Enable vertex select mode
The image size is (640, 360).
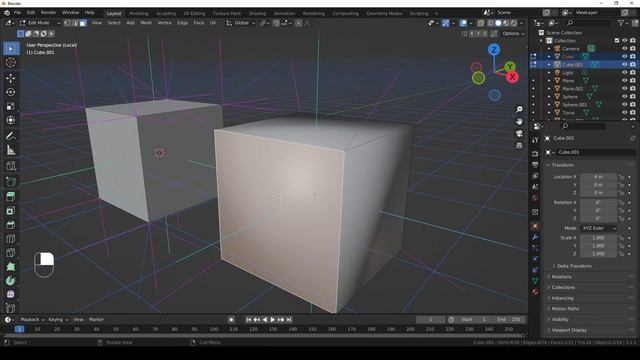click(x=68, y=23)
